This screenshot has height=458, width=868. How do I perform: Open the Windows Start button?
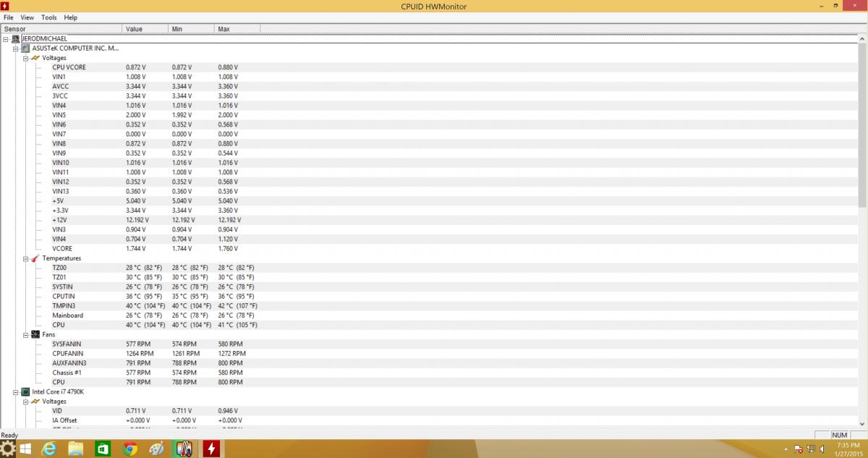click(x=25, y=449)
